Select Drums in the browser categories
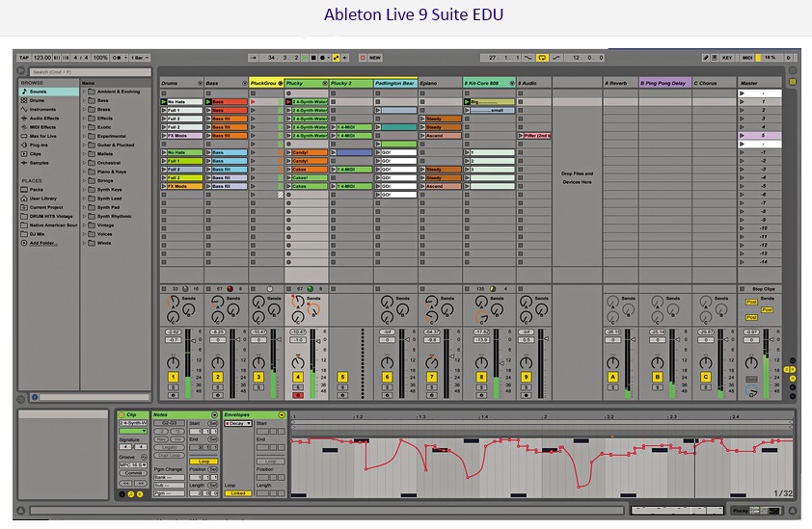Screen dimensions: 812x529 [x=49, y=100]
